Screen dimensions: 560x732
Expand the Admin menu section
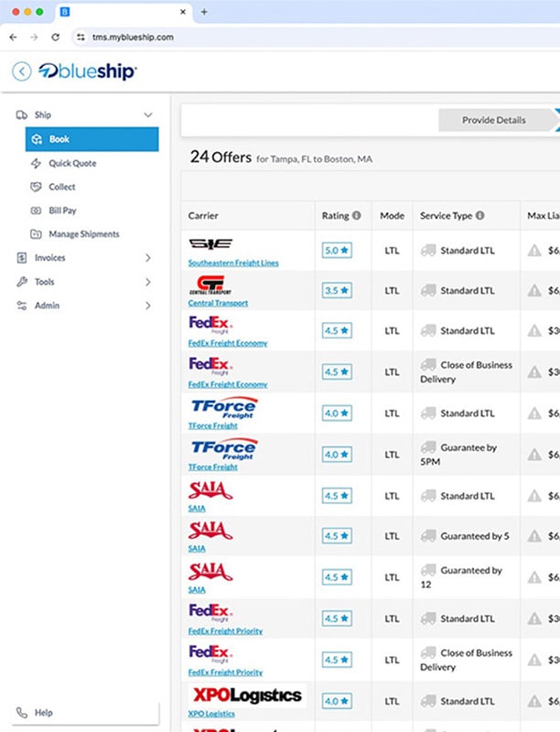click(148, 306)
